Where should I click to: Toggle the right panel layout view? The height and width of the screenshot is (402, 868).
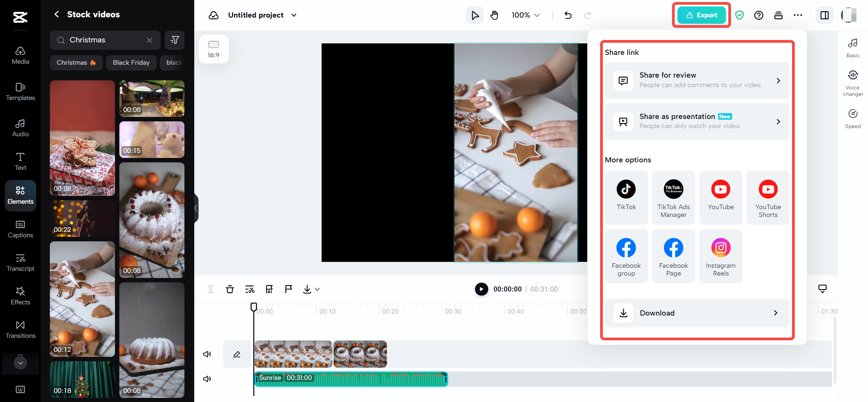click(x=825, y=15)
